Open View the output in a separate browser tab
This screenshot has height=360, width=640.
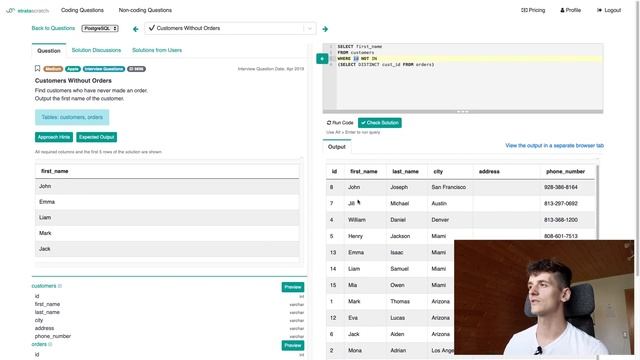point(554,145)
